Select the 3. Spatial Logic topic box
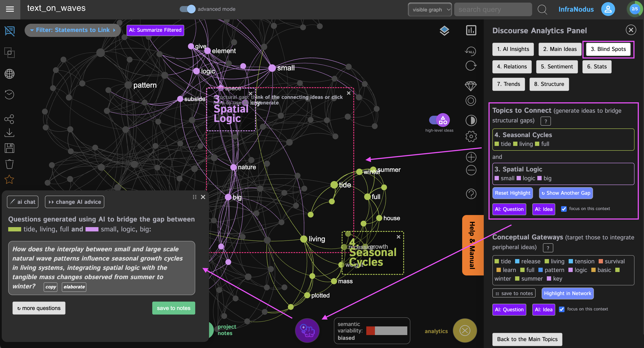 (x=563, y=174)
